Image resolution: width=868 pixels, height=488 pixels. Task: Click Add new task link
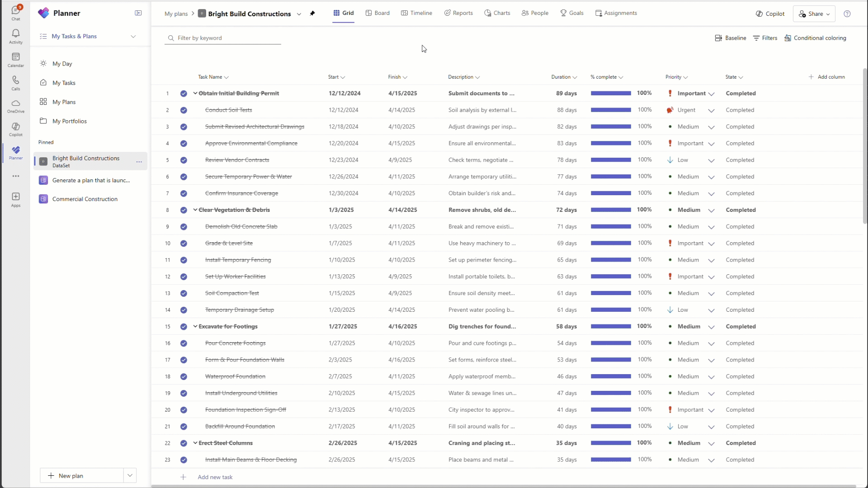click(x=215, y=477)
